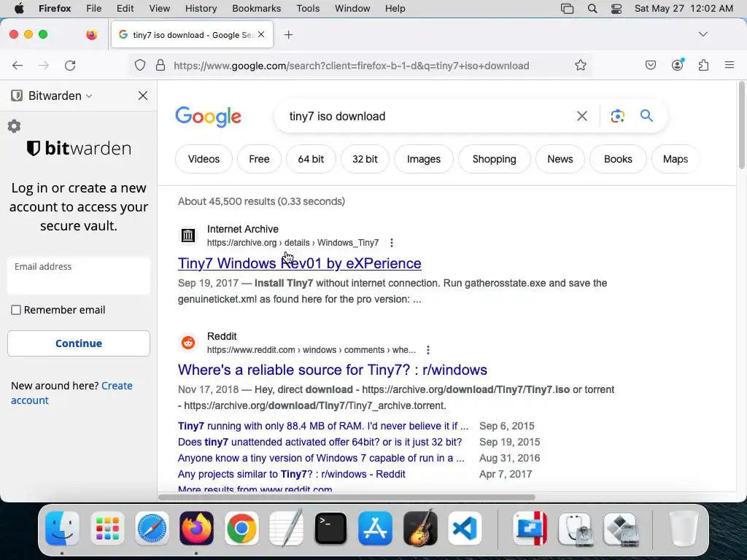Open Terminal from the Dock
747x560 pixels.
tap(330, 529)
